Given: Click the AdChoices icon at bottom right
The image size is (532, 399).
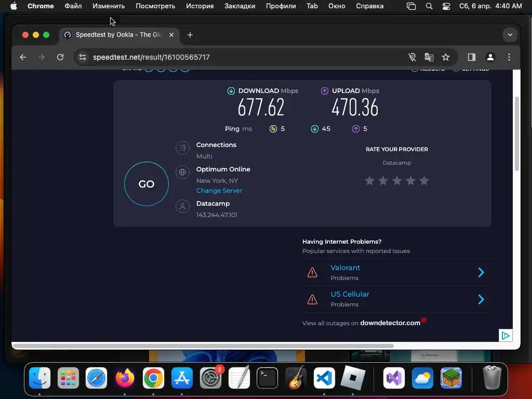Looking at the screenshot, I should pos(506,336).
